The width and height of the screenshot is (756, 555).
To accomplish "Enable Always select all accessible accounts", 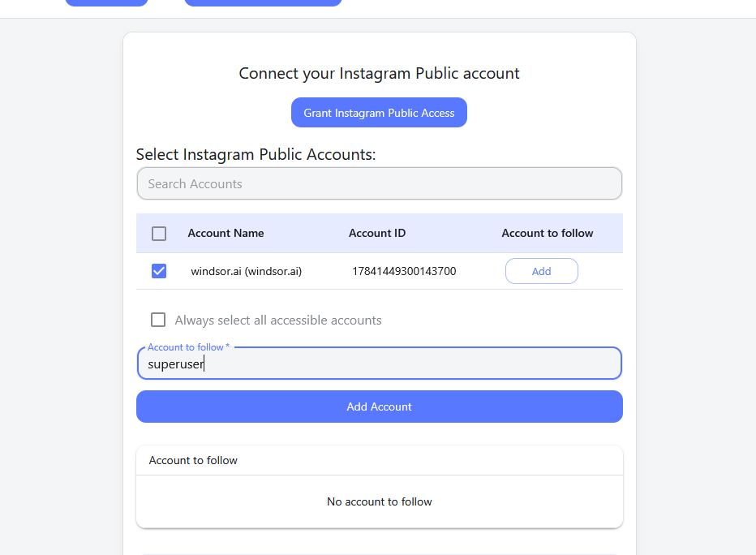I will (x=157, y=320).
